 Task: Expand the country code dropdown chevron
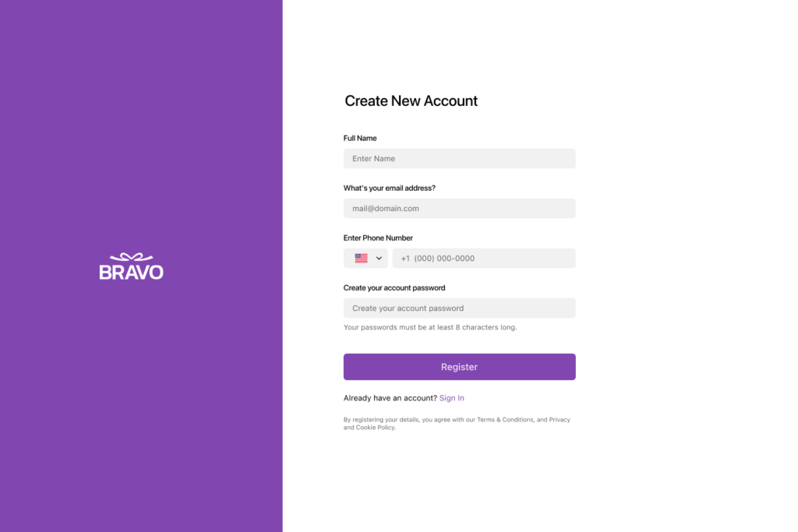[379, 259]
